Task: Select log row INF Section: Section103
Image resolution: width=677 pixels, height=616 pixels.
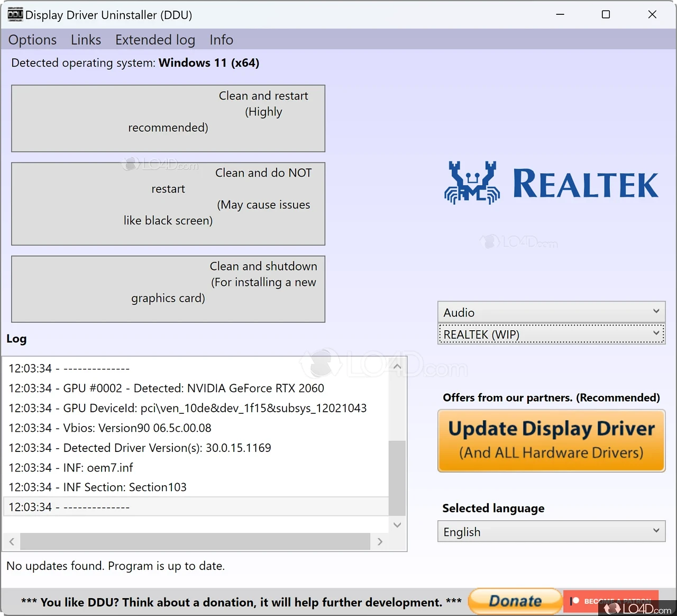Action: point(196,487)
